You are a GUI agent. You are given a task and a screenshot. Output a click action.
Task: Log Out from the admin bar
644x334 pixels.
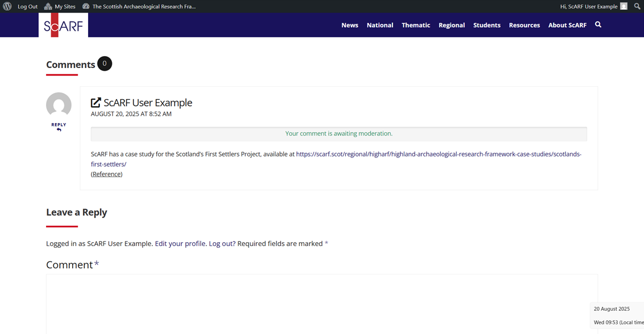click(27, 6)
